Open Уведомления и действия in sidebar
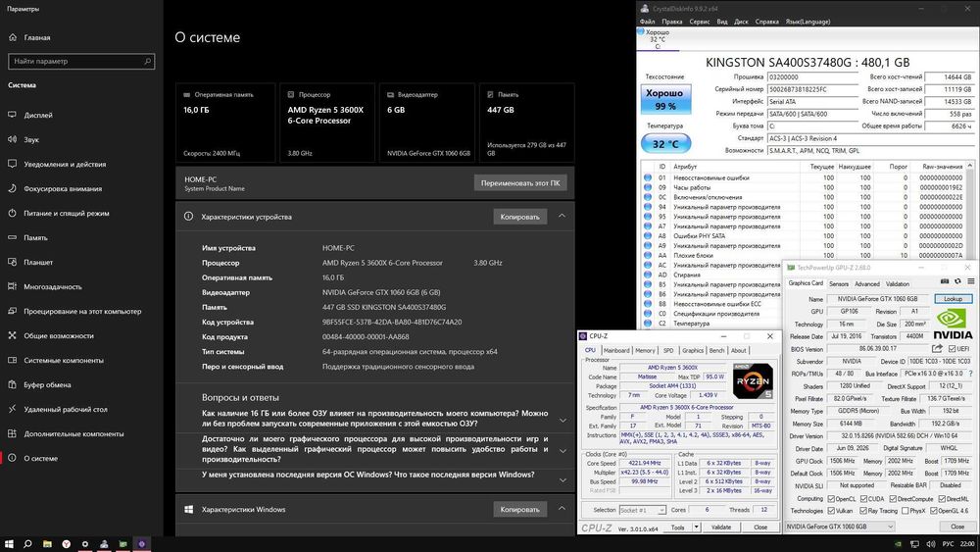This screenshot has width=980, height=552. point(57,164)
